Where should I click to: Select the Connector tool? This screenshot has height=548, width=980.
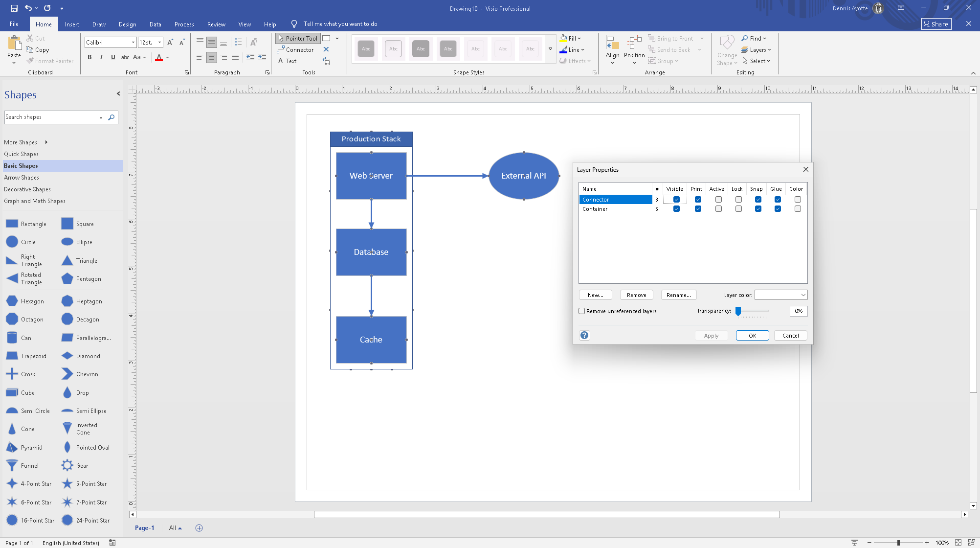295,49
